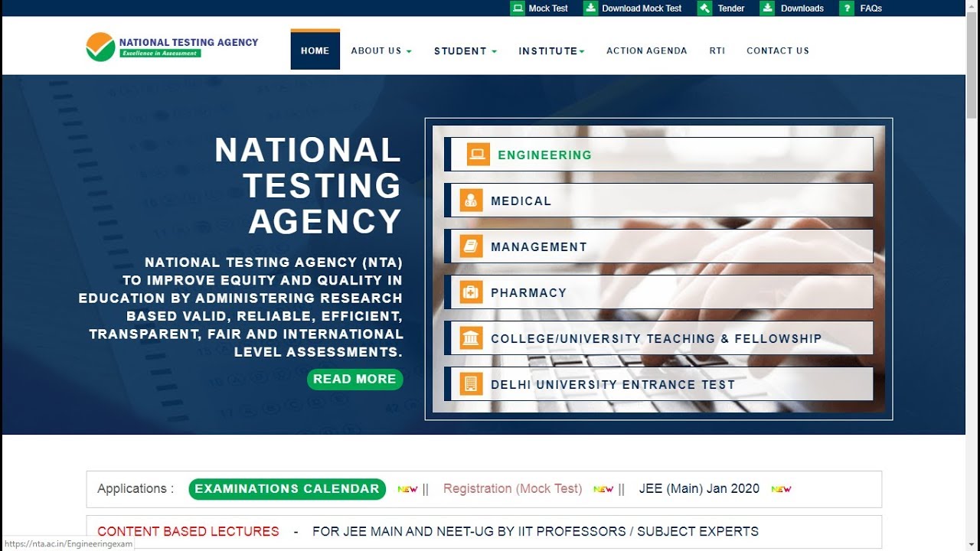Click NEW badge after Registration (Mock Test)
980x551 pixels.
(x=603, y=489)
